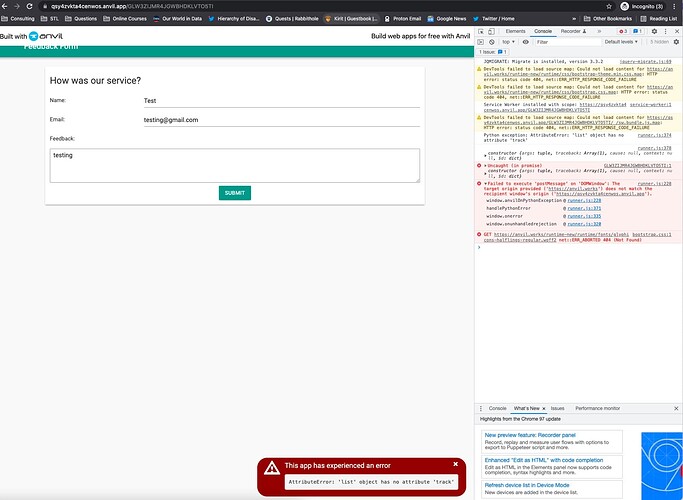Viewport: 683px width, 500px height.
Task: Reload the page with the refresh icon
Action: tap(30, 6)
